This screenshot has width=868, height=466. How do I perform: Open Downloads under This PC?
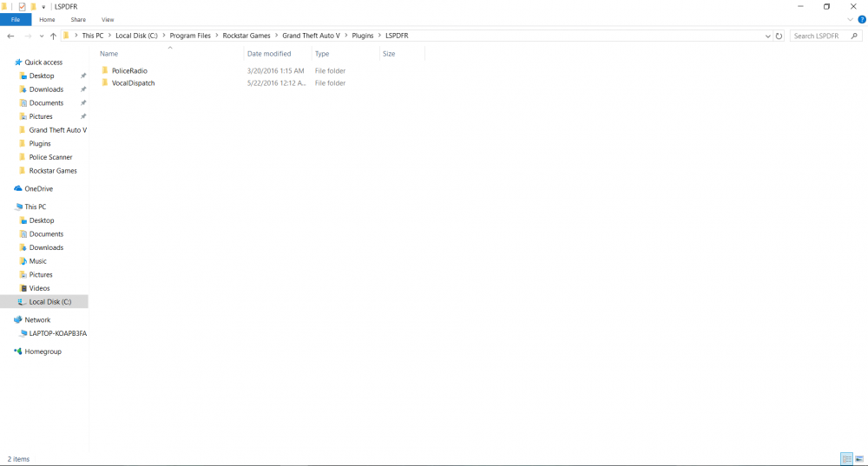46,247
